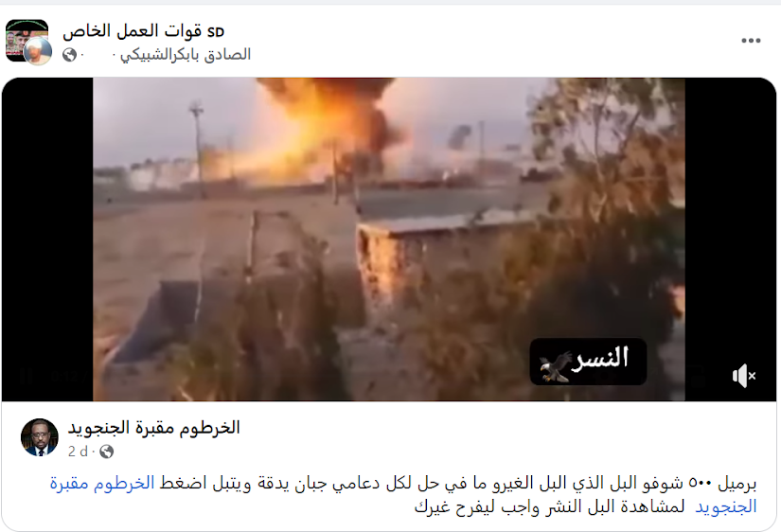781x532 pixels.
Task: Open the poster's round profile picture
Action: pos(38,51)
